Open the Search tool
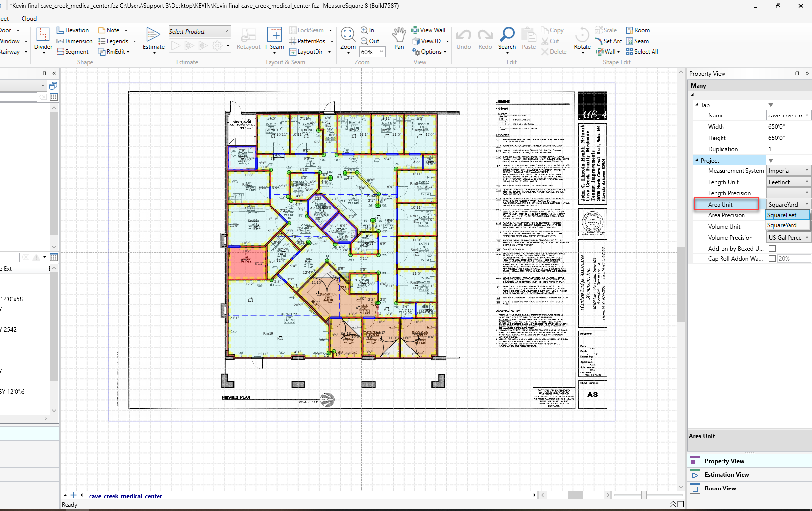812x511 pixels. pos(507,38)
